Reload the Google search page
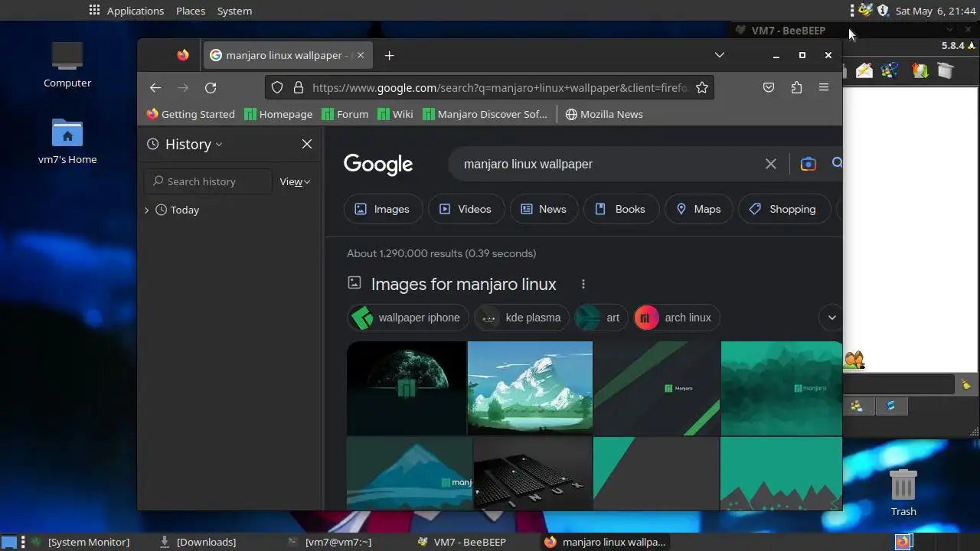The image size is (980, 551). tap(211, 87)
